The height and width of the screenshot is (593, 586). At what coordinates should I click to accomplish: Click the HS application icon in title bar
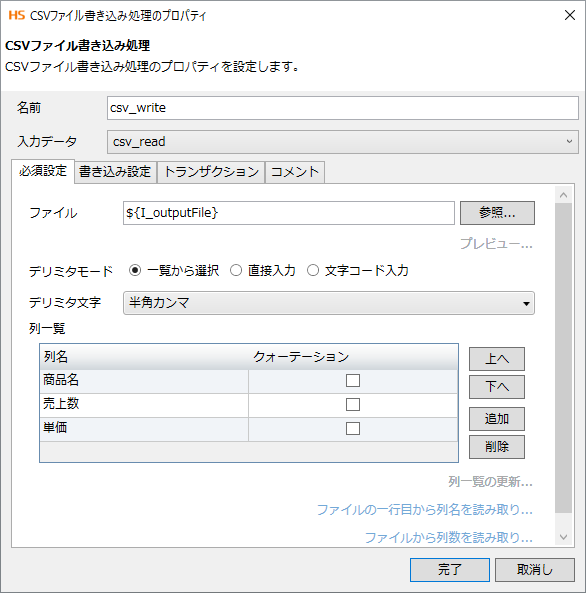tap(17, 16)
